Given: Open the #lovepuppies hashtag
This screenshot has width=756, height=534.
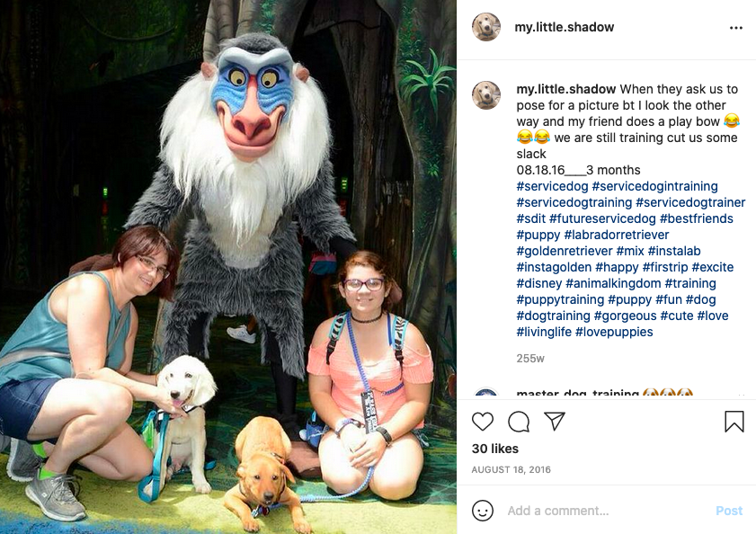Looking at the screenshot, I should point(614,332).
